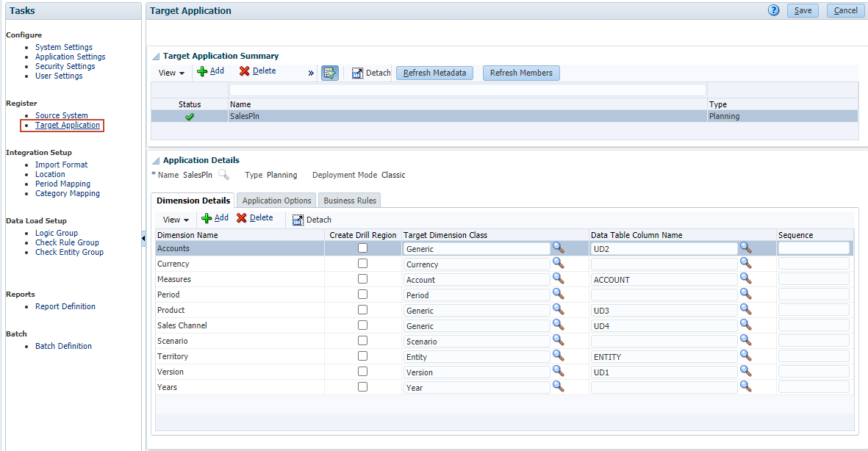Search the Target Dimension Class for Sales Channel row
The width and height of the screenshot is (868, 451).
click(x=559, y=325)
